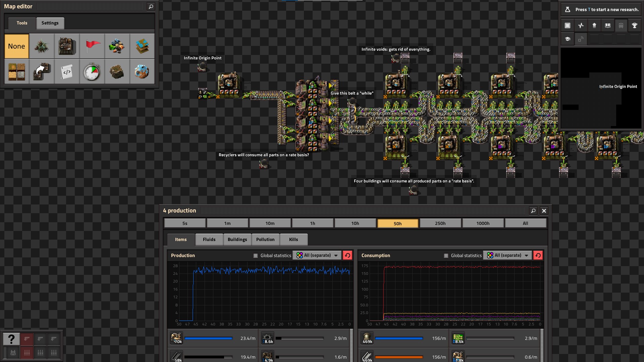The width and height of the screenshot is (644, 362).
Task: Click 'Recyclers will consume all parts' label
Action: click(x=264, y=155)
